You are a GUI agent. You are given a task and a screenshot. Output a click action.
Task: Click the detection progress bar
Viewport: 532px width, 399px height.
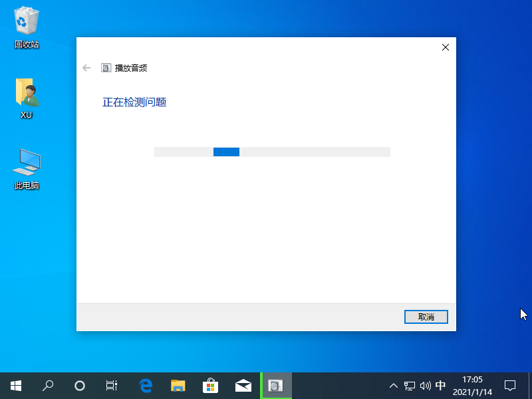(x=272, y=152)
